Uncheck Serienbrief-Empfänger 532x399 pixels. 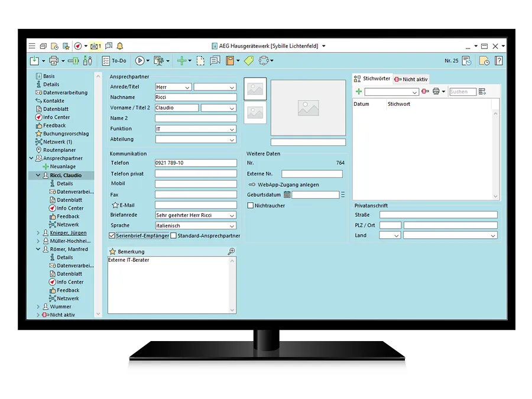tap(111, 235)
